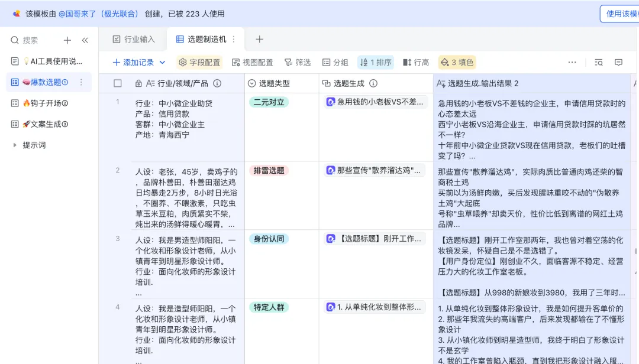
Task: Click AI icon in 急用钱的小老板VS cell
Action: point(331,102)
